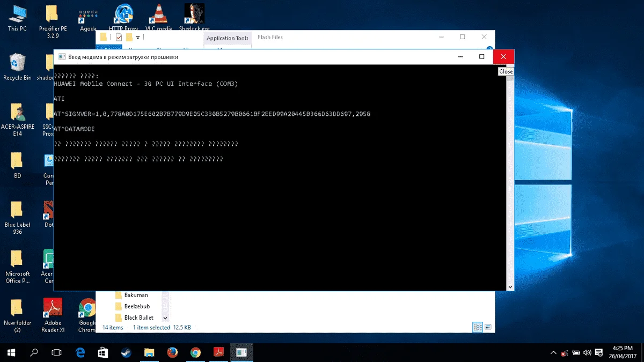The width and height of the screenshot is (644, 362).
Task: Click the Windows Start button
Action: [11, 353]
